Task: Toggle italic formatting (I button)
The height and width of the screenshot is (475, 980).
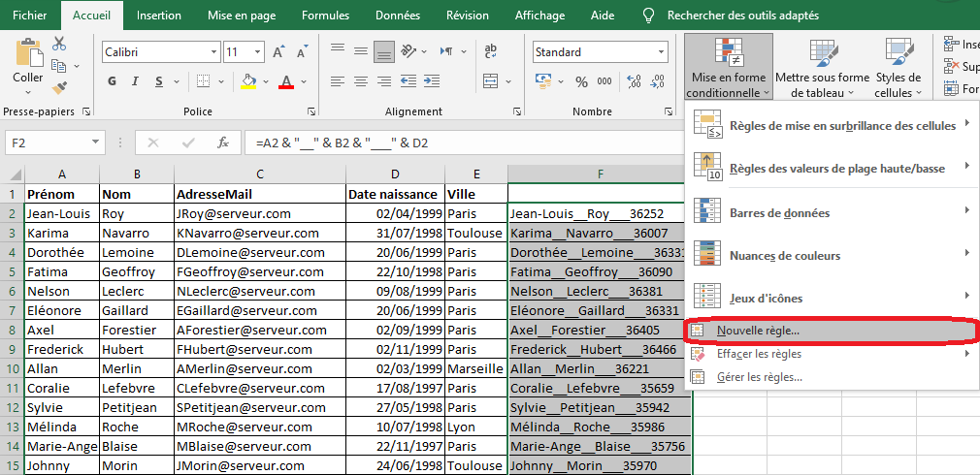Action: point(136,82)
